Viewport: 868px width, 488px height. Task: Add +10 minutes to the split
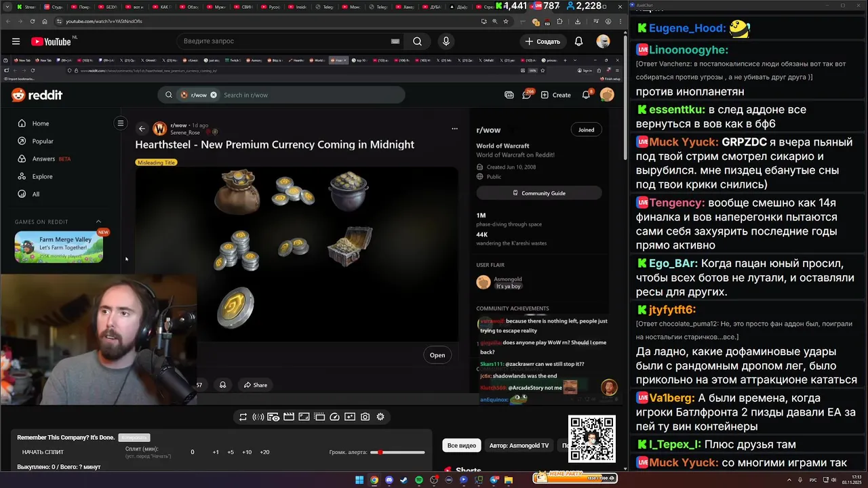click(247, 452)
